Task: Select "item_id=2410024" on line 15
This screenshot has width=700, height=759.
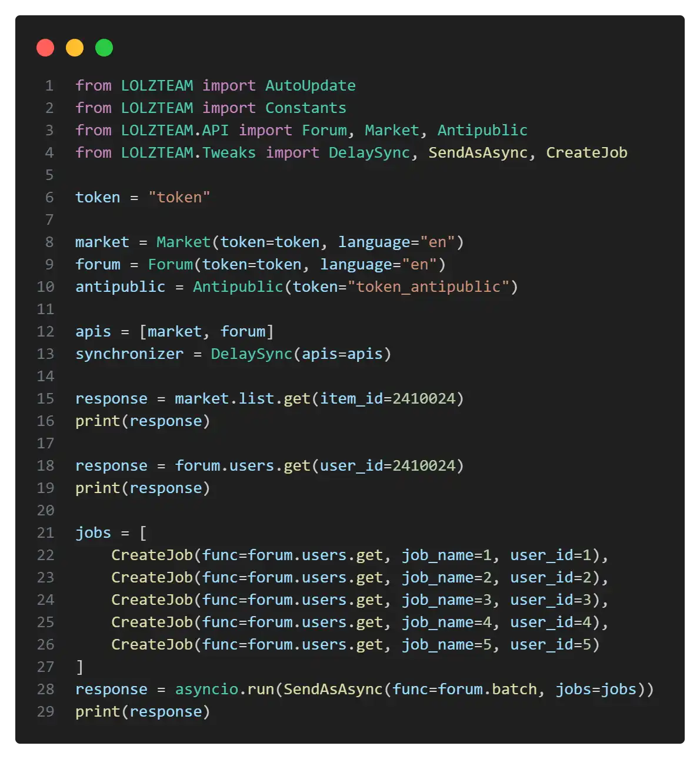Action: [388, 399]
